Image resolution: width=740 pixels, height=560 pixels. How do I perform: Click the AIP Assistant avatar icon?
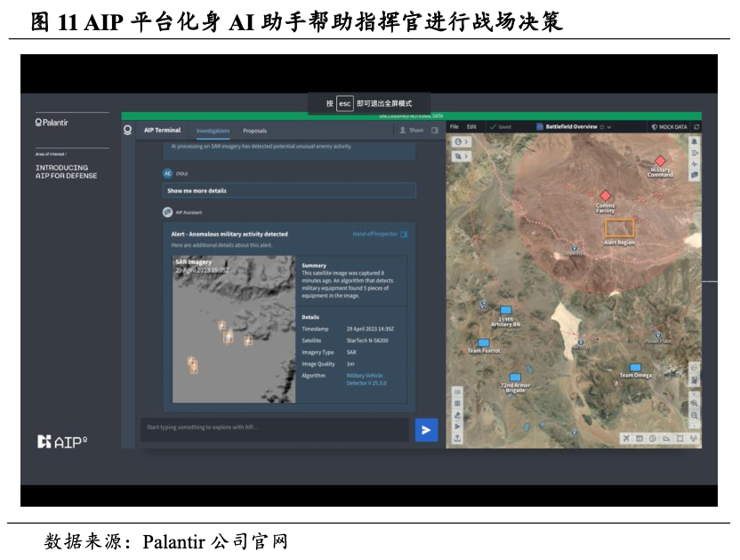[x=167, y=212]
